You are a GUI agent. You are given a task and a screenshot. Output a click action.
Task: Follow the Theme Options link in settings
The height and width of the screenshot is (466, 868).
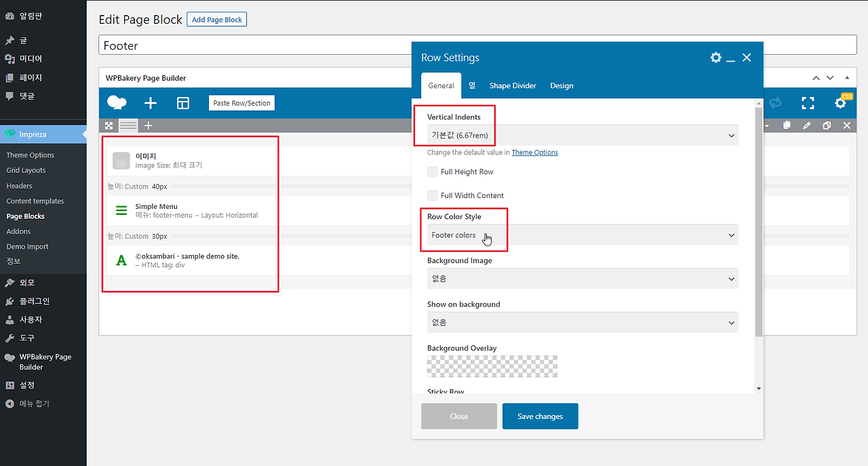tap(534, 153)
